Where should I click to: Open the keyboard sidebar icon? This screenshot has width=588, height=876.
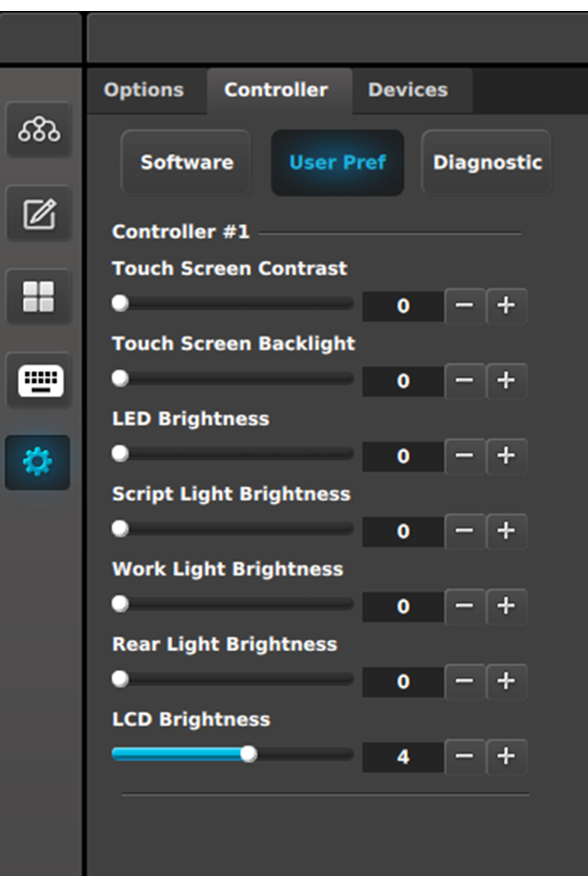(x=39, y=380)
